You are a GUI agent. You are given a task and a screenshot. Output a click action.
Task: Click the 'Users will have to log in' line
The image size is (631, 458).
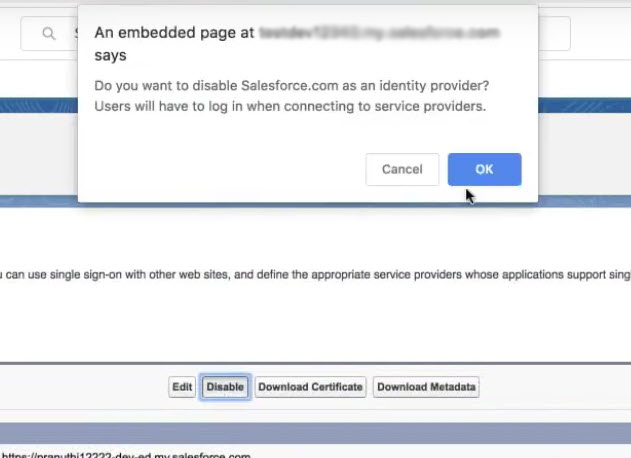[x=290, y=107]
